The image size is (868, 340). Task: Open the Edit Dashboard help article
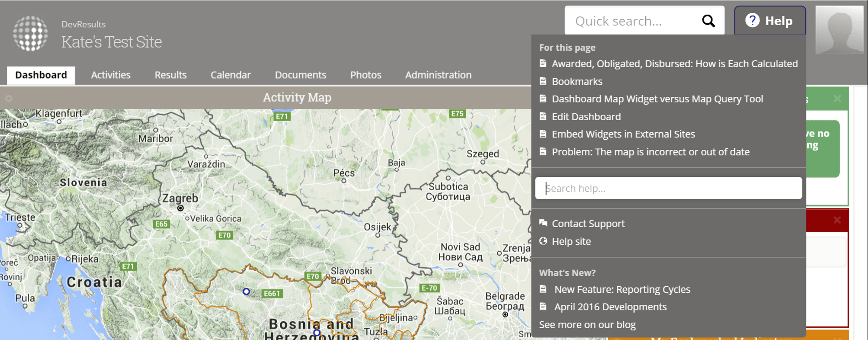(586, 117)
